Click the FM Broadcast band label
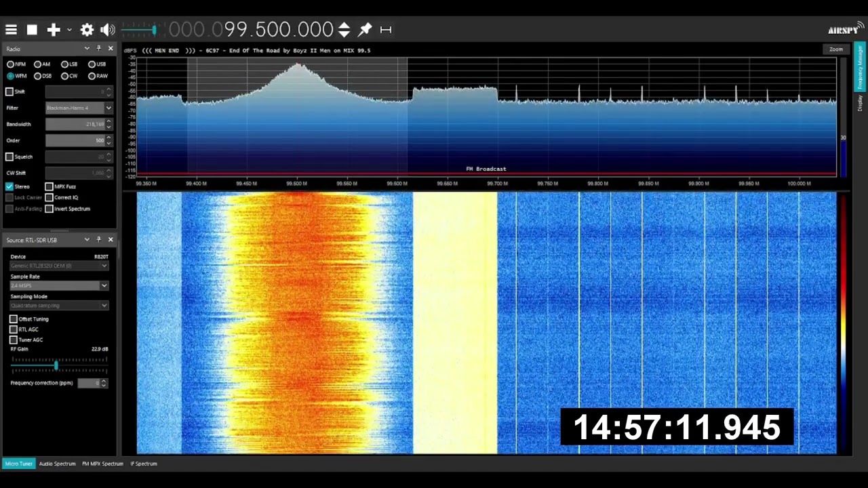868x488 pixels. 486,169
